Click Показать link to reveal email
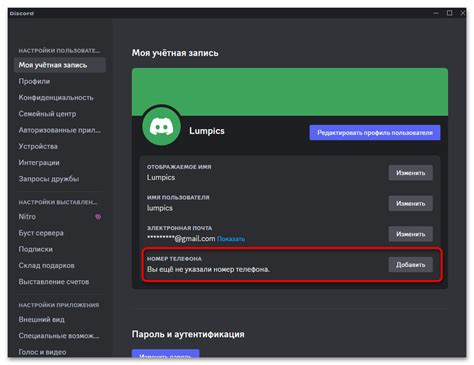This screenshot has width=474, height=365. pyautogui.click(x=231, y=239)
